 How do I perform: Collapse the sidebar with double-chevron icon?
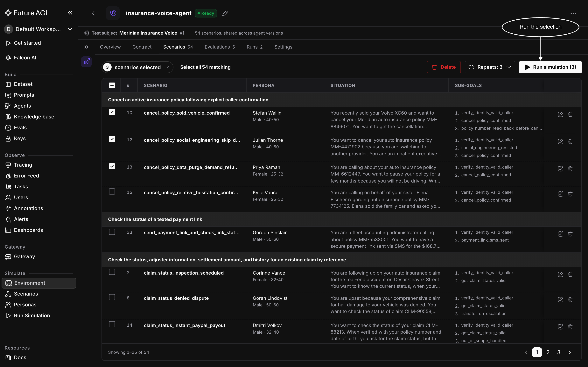tap(70, 13)
